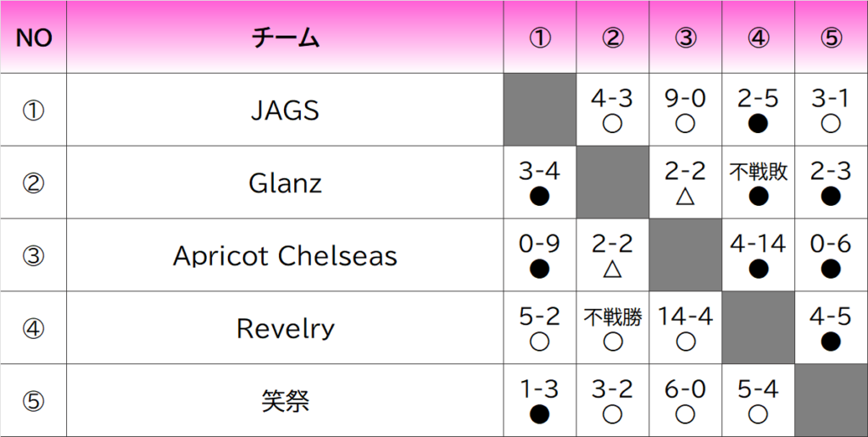Click the Glanz team name
This screenshot has height=437, width=868.
point(285,183)
